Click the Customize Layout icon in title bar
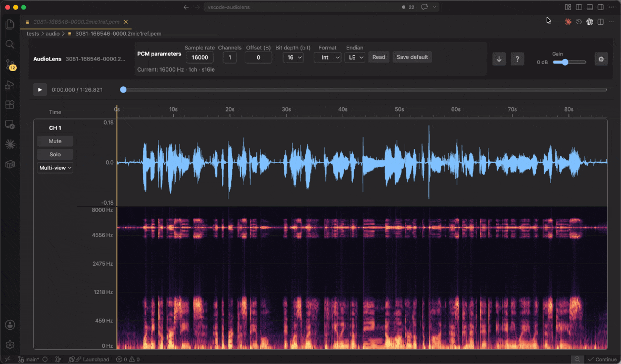The image size is (621, 364). click(x=568, y=7)
